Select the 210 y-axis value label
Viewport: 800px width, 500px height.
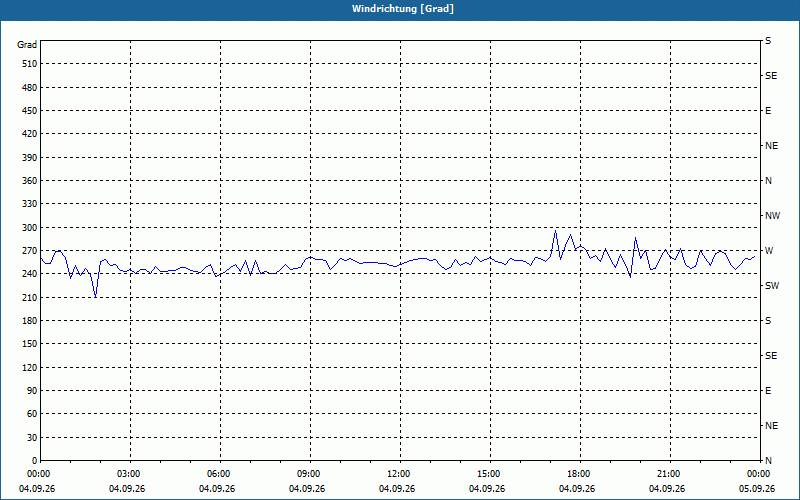(29, 297)
